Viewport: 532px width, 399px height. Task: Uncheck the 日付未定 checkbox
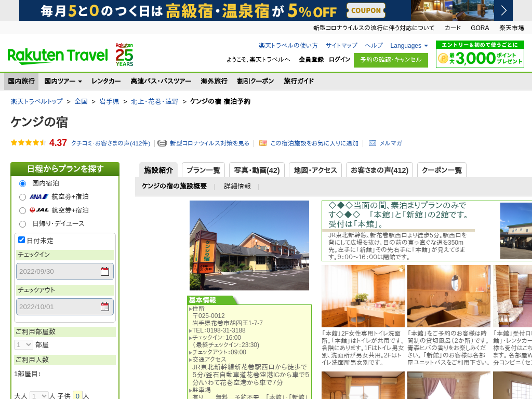click(x=21, y=240)
